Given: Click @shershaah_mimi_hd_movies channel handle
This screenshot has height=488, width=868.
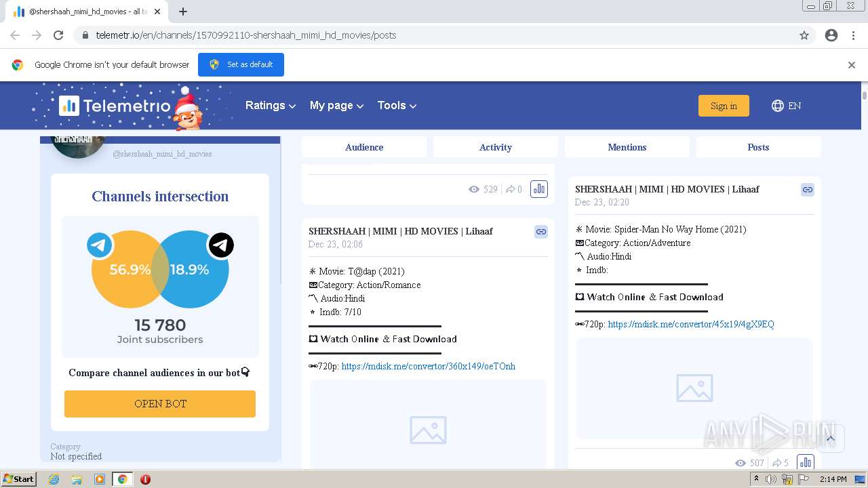Looking at the screenshot, I should click(x=162, y=154).
